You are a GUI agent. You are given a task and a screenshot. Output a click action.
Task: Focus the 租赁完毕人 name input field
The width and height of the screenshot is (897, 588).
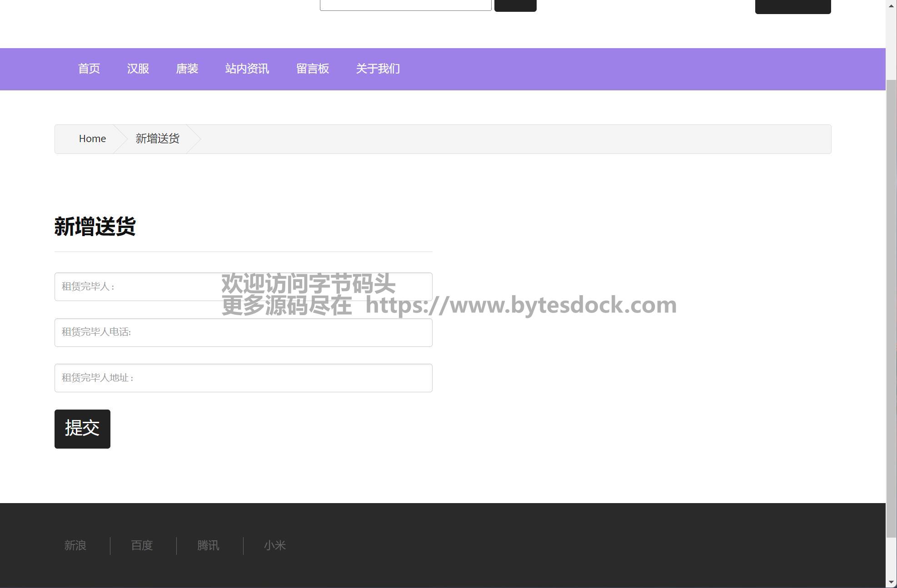(x=136, y=287)
